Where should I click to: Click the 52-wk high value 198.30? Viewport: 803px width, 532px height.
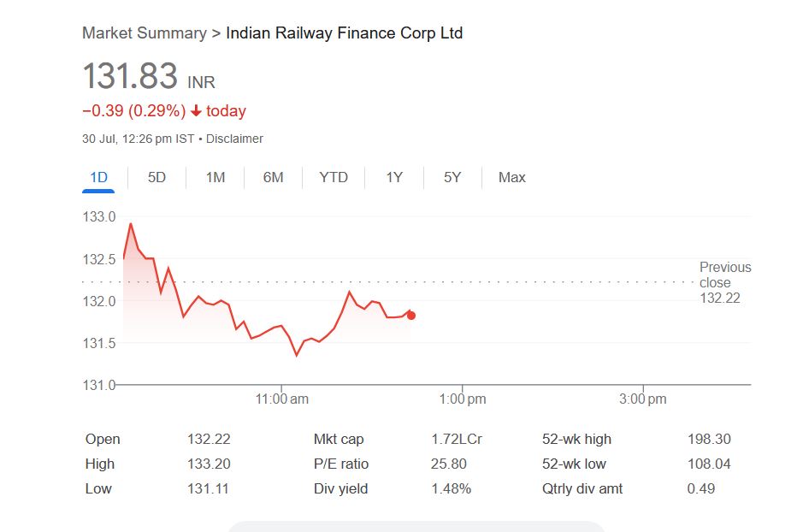pyautogui.click(x=709, y=439)
